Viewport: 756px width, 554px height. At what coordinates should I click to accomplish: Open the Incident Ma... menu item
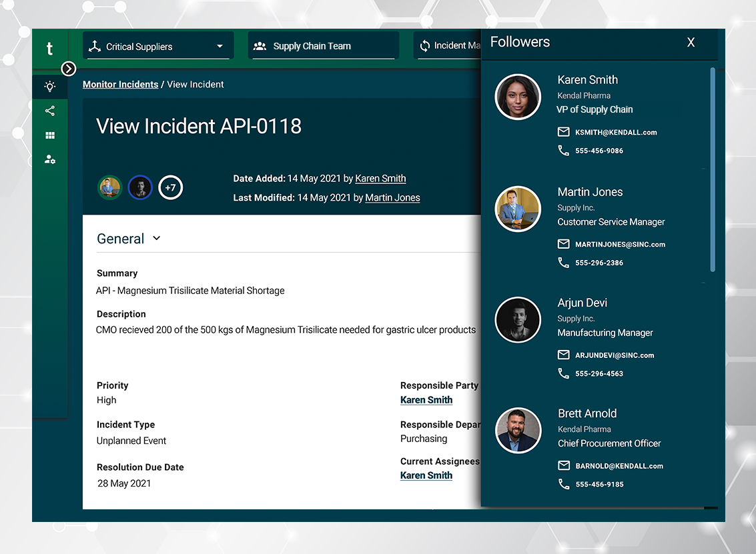tap(448, 46)
